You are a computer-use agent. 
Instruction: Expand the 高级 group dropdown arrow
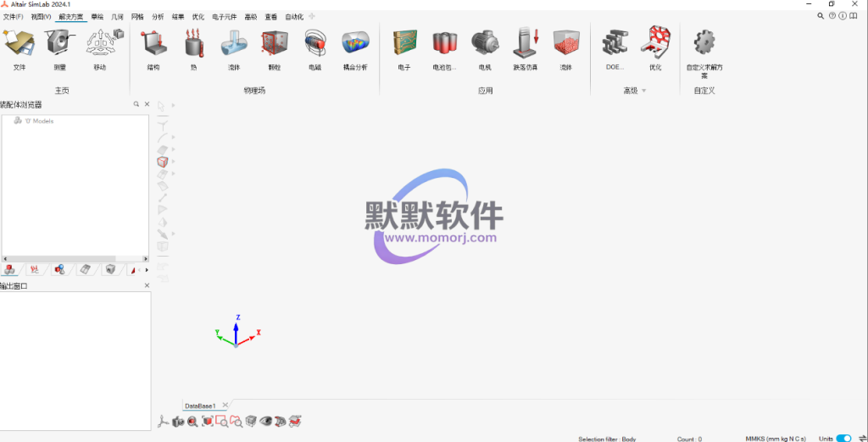[643, 91]
